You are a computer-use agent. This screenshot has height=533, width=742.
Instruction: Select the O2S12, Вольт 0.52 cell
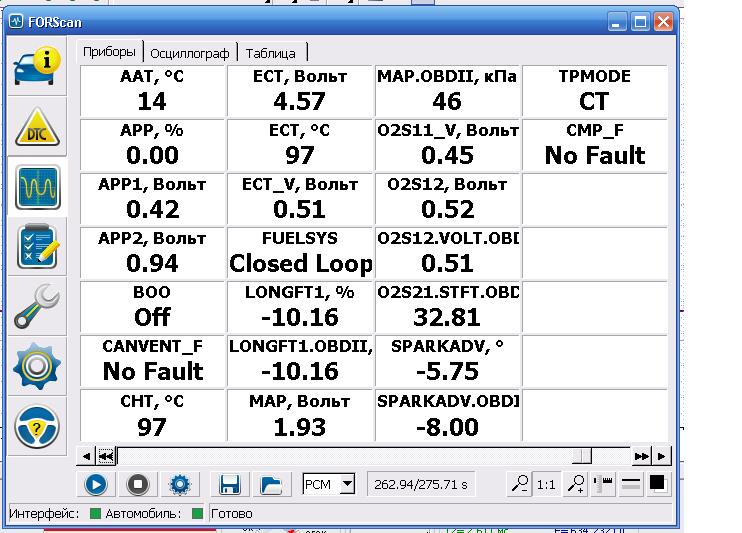447,198
